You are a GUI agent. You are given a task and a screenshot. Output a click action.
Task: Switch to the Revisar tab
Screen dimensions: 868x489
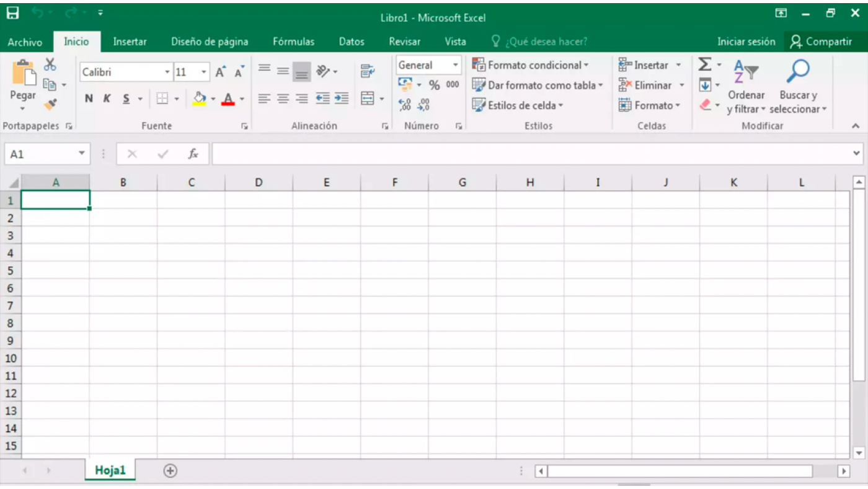click(x=405, y=42)
